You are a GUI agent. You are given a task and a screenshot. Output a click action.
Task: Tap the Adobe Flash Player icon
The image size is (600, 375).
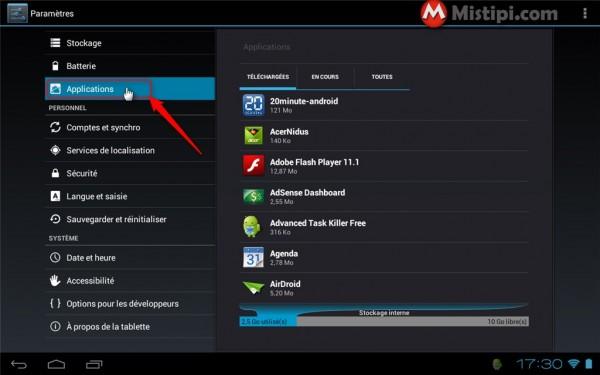[253, 165]
